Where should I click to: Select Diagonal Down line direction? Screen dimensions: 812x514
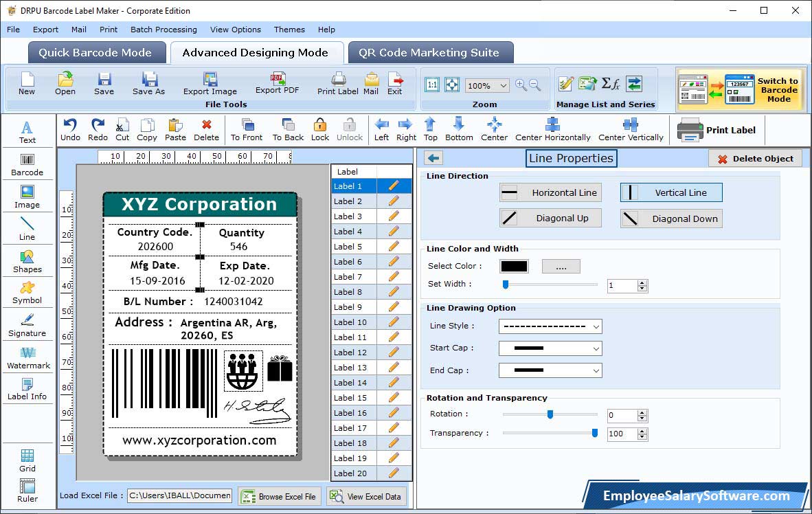(671, 219)
